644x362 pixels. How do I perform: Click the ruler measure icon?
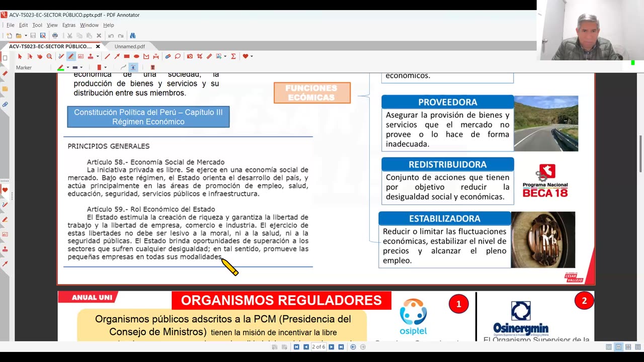coord(209,56)
